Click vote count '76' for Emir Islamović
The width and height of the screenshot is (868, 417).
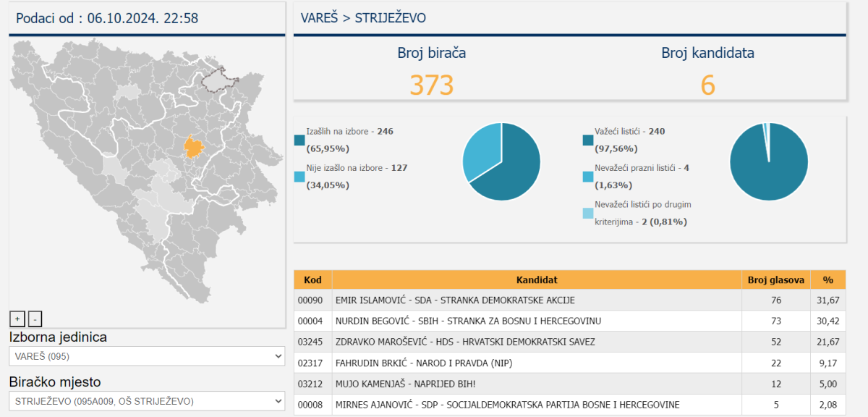coord(777,300)
